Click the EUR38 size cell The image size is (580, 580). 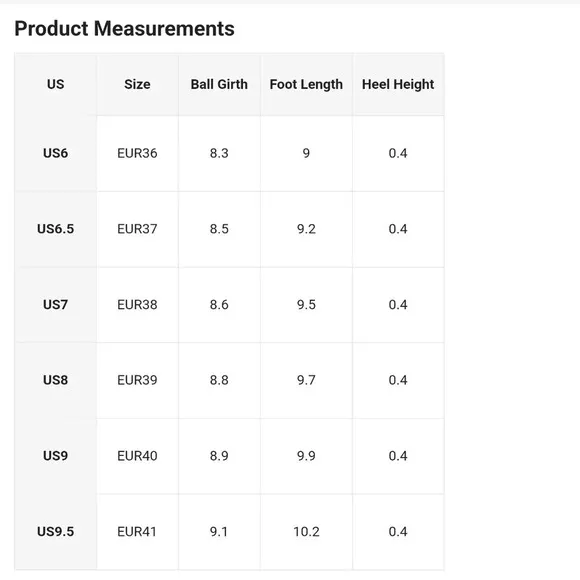[x=137, y=305]
